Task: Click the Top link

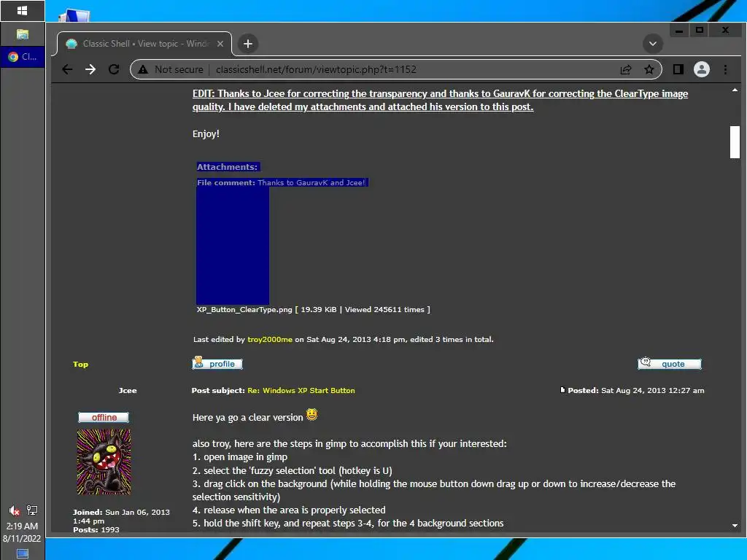Action: coord(80,365)
